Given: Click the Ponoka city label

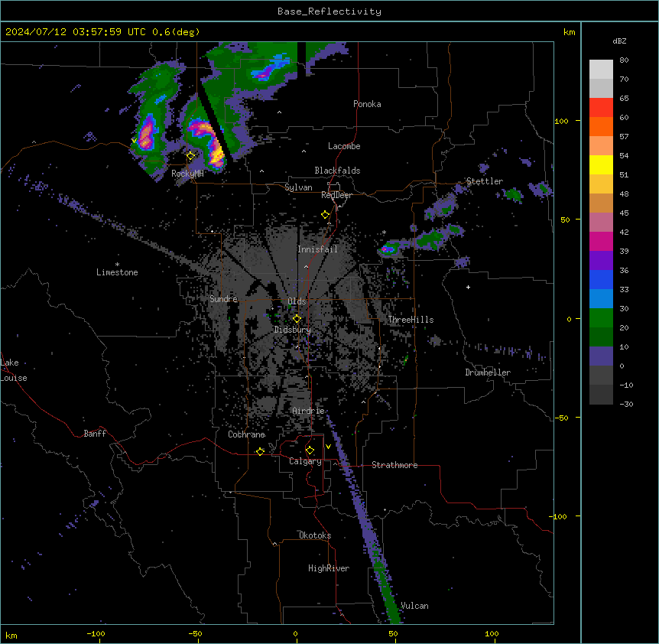Looking at the screenshot, I should [x=367, y=104].
